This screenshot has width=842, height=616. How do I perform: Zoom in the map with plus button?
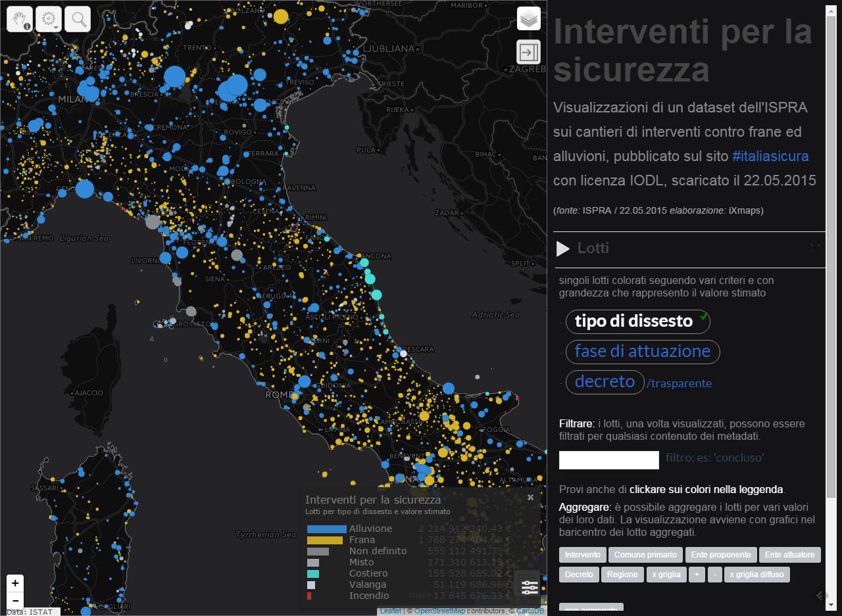[x=15, y=583]
